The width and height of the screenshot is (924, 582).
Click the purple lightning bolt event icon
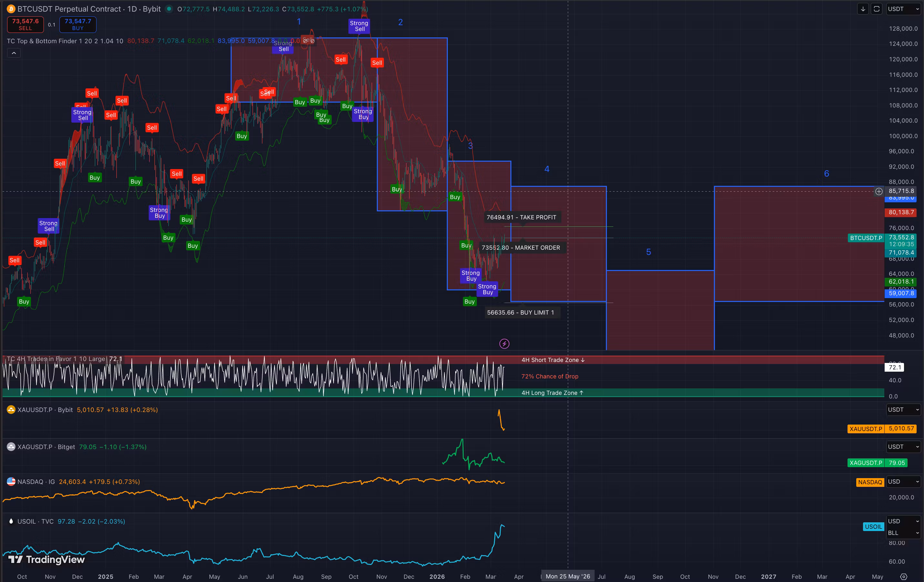504,344
